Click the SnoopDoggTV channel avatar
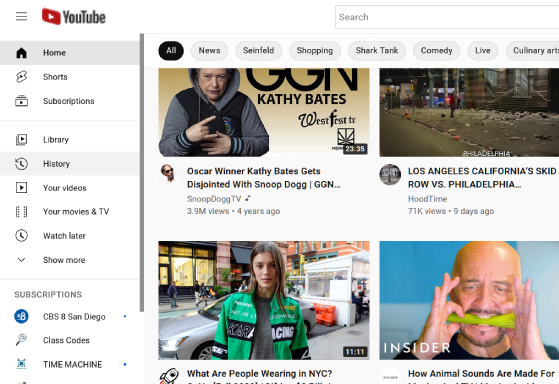559x384 pixels. click(168, 174)
